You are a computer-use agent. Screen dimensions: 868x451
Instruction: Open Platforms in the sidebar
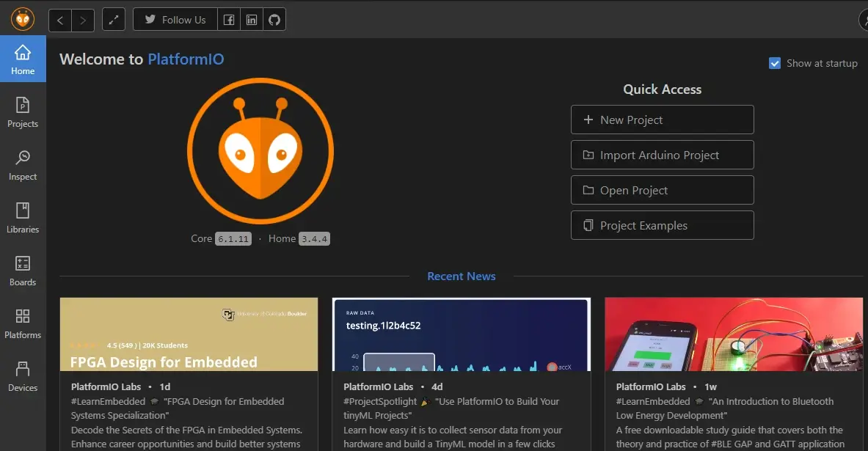[23, 323]
